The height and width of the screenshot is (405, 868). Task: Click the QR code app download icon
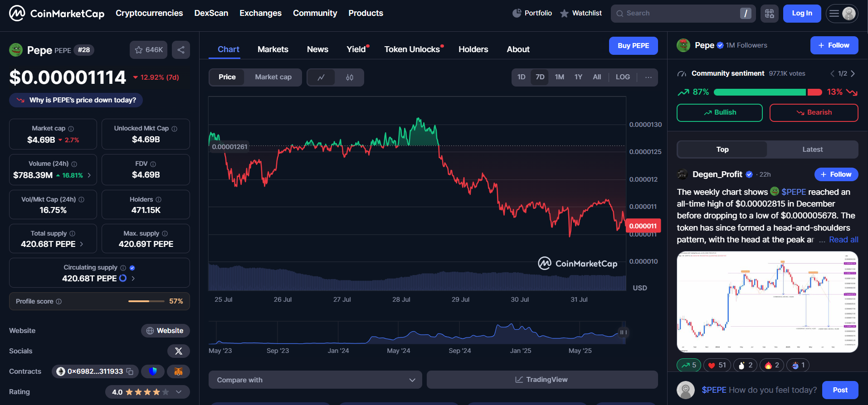[770, 14]
